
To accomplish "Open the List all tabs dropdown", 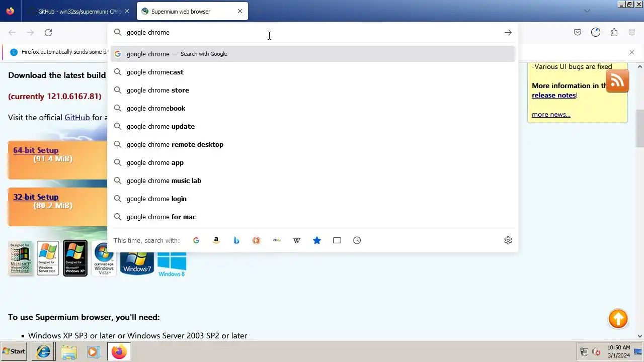I will coord(587,11).
